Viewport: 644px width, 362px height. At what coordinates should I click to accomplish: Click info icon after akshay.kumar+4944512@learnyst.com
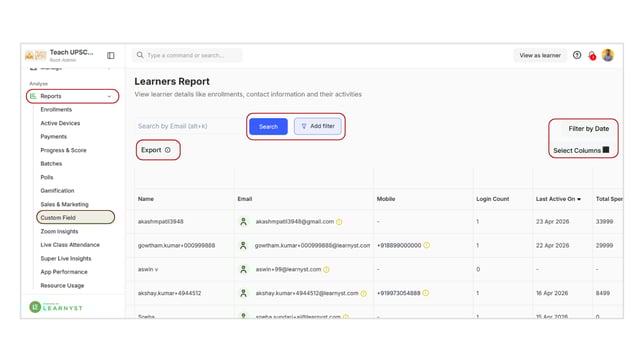click(x=363, y=293)
